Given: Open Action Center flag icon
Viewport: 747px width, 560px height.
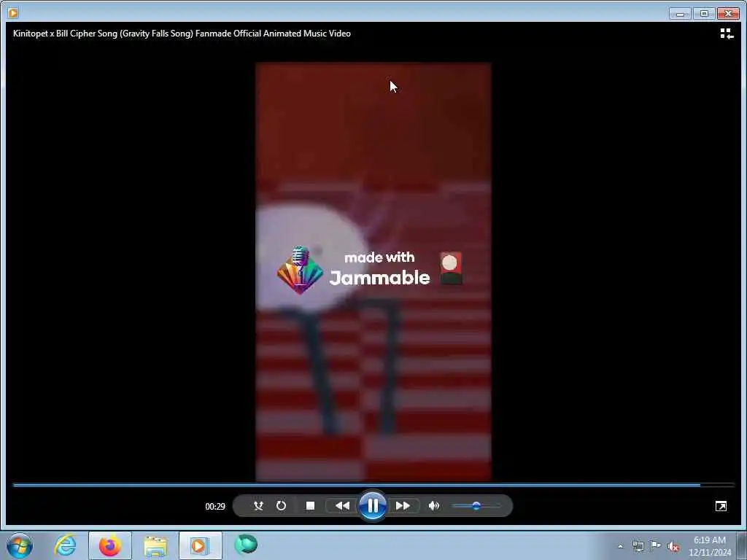Looking at the screenshot, I should 656,546.
